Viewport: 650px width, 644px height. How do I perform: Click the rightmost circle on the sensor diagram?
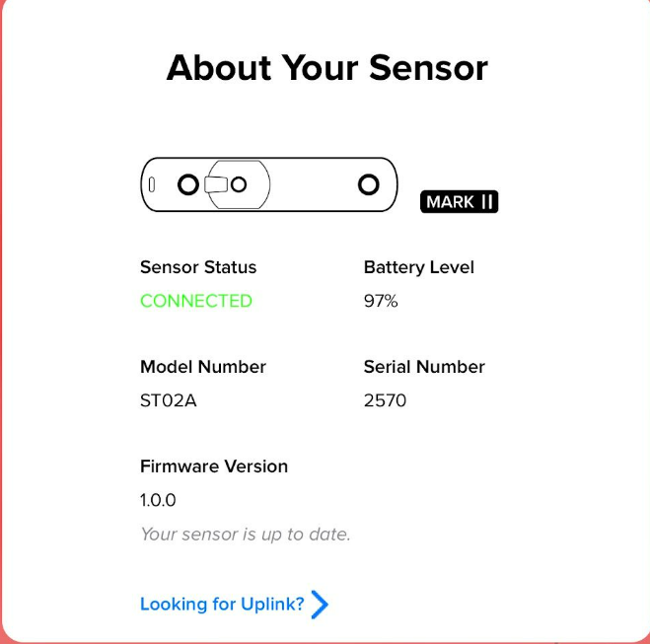point(369,184)
